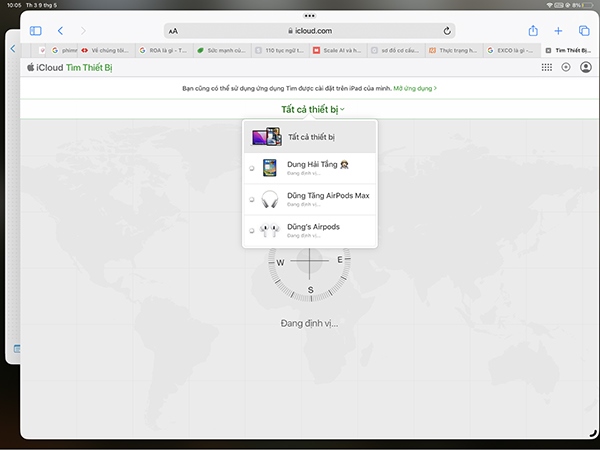Open the iCloud apps grid launcher
This screenshot has height=450, width=600.
point(546,67)
